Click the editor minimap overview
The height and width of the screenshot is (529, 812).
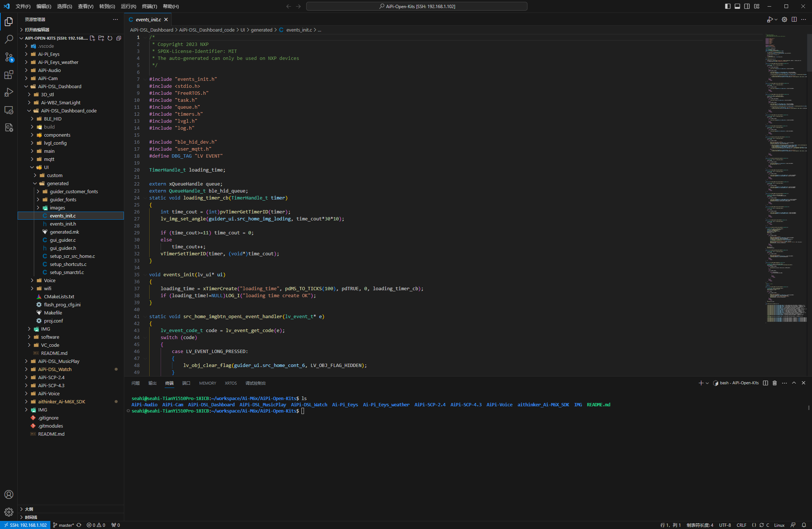click(786, 178)
